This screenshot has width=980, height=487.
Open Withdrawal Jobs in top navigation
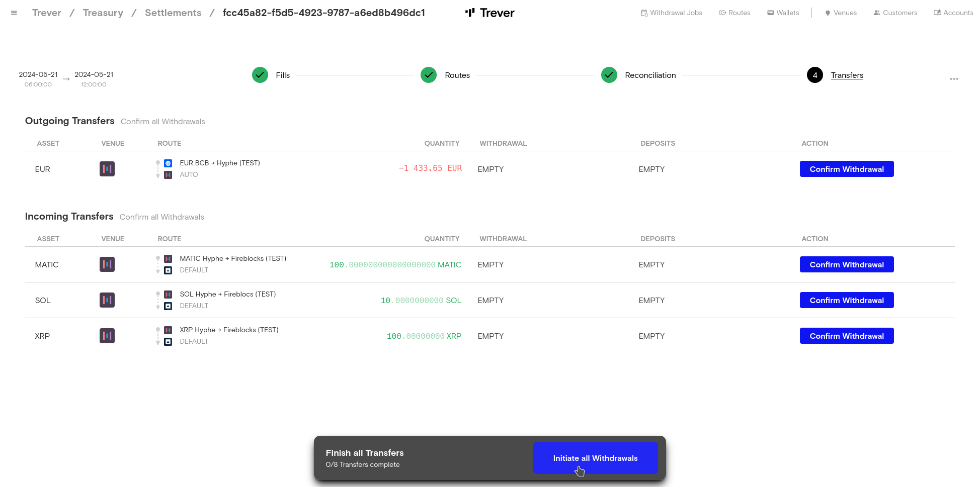tap(672, 13)
